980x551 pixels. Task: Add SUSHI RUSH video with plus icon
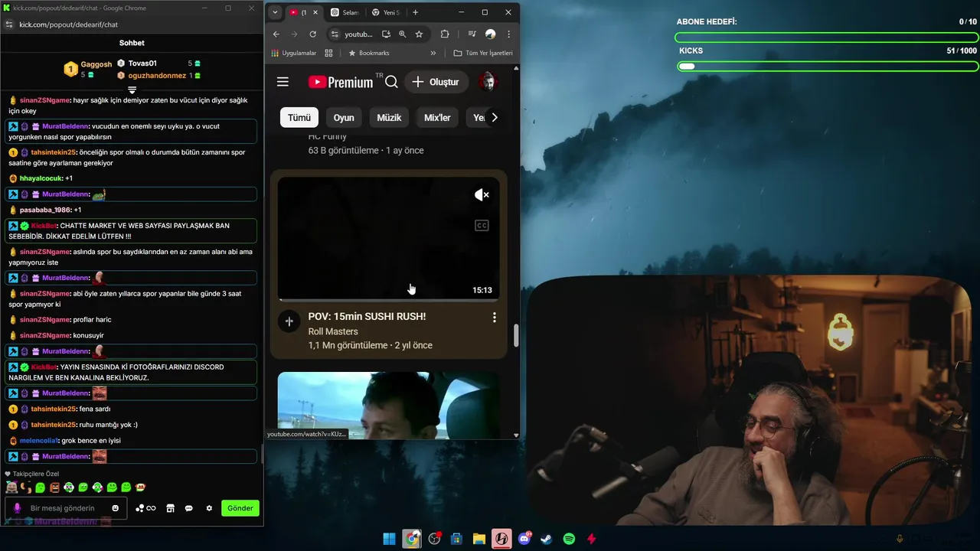(289, 322)
